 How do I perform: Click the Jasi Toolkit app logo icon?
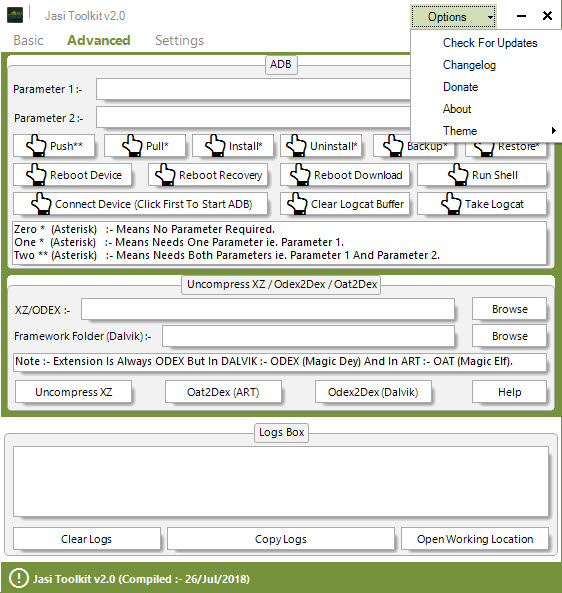coord(15,16)
